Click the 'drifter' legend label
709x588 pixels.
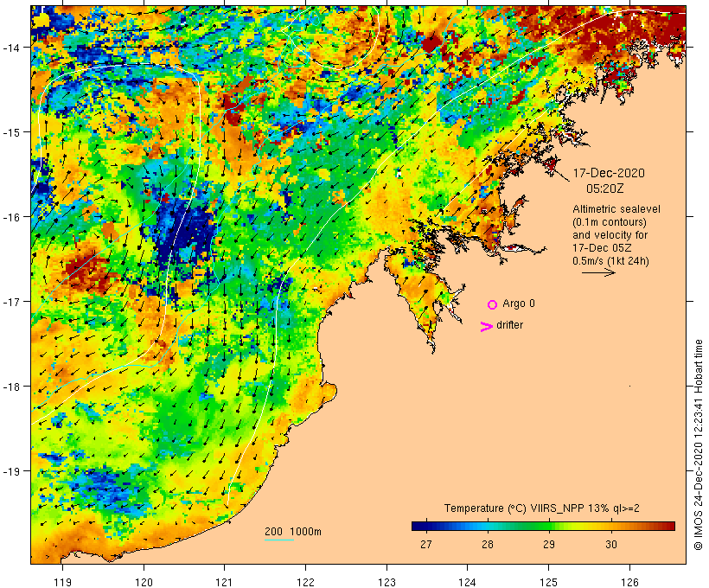(x=509, y=325)
